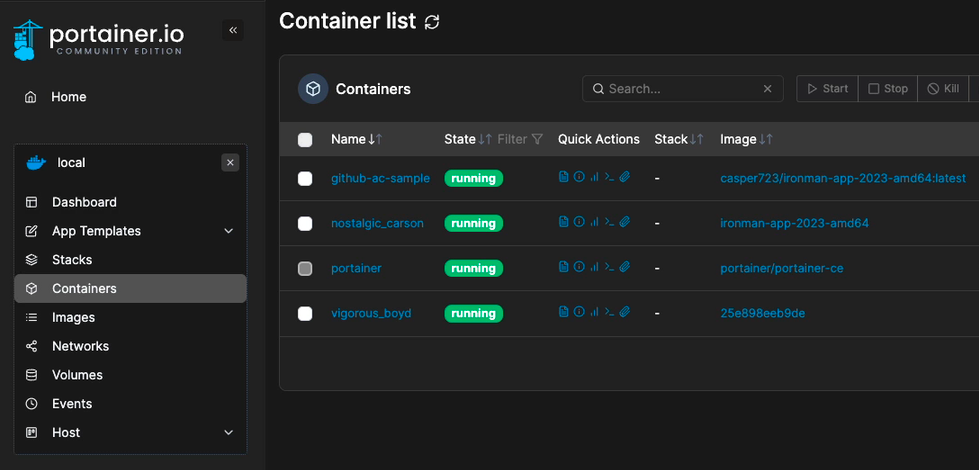Open logs icon for github-ac-sample
Image resolution: width=979 pixels, height=470 pixels.
click(x=564, y=178)
